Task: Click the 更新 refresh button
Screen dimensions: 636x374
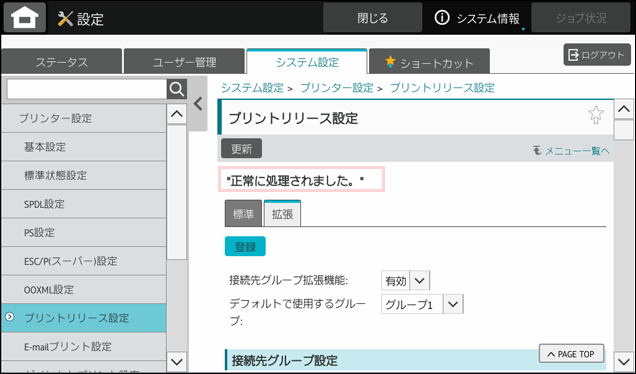Action: [x=241, y=148]
